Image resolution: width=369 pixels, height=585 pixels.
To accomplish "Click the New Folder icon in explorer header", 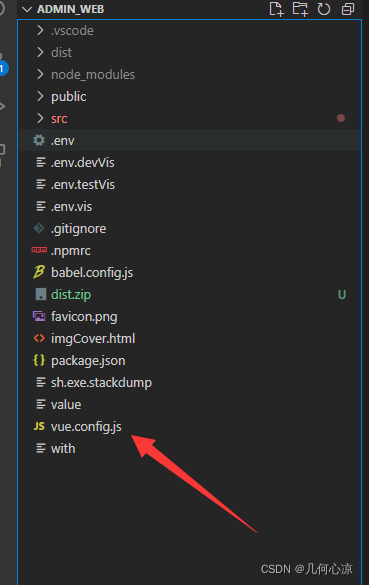I will point(300,9).
